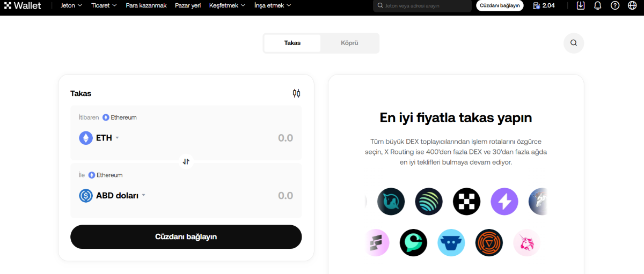
Task: Click the swap direction arrows icon
Action: click(x=186, y=161)
